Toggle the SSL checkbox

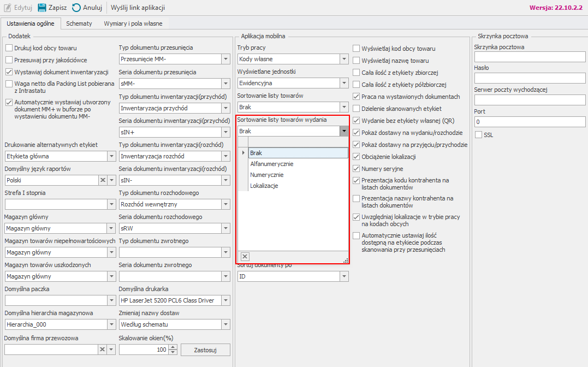click(479, 135)
